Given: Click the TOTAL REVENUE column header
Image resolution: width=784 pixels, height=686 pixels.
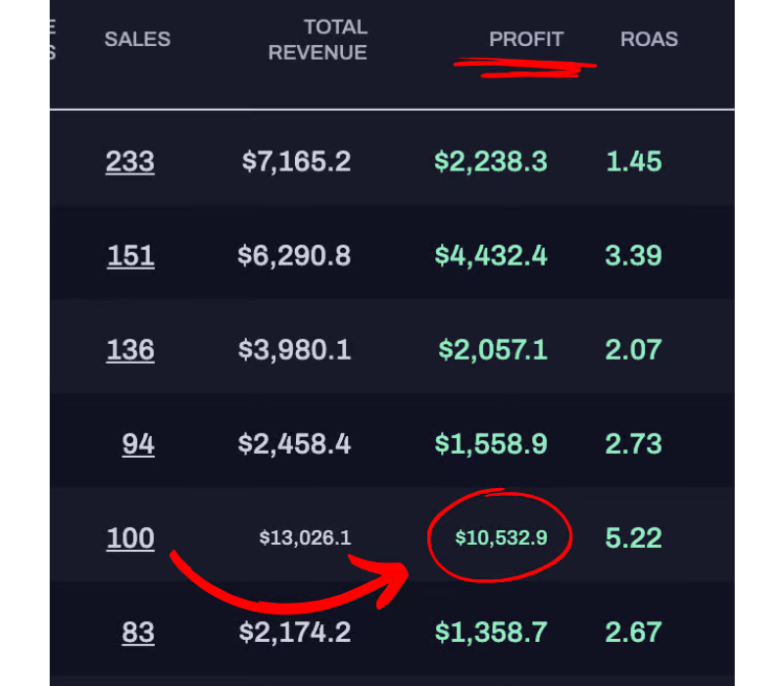Looking at the screenshot, I should pyautogui.click(x=318, y=40).
